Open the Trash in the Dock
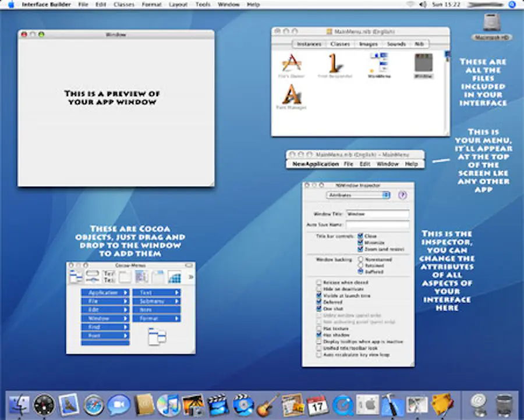The height and width of the screenshot is (420, 524). (504, 405)
